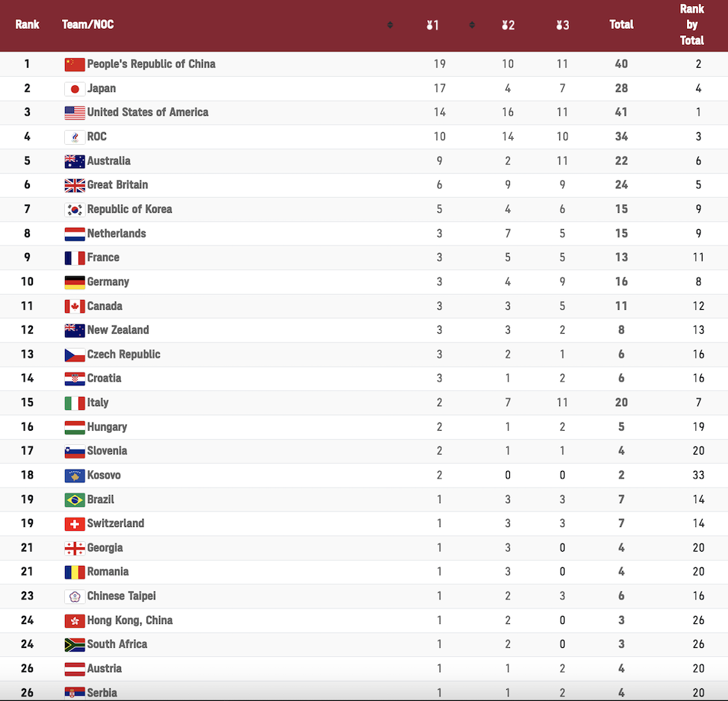Sort by Rank by Total header
This screenshot has width=728, height=701.
pos(691,25)
